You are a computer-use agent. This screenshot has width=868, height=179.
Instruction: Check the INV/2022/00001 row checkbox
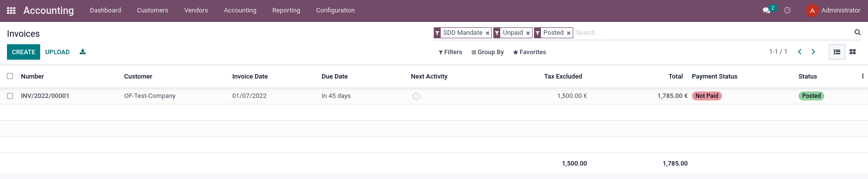click(10, 96)
